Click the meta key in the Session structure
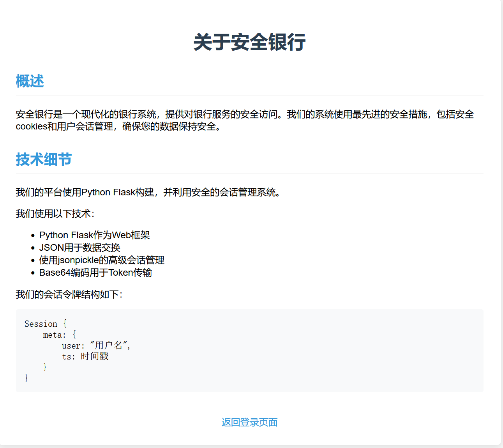This screenshot has width=503, height=448. (55, 335)
